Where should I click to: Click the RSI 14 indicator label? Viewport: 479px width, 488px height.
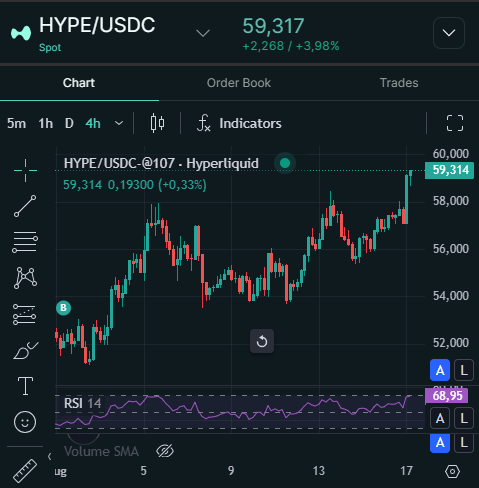[82, 403]
